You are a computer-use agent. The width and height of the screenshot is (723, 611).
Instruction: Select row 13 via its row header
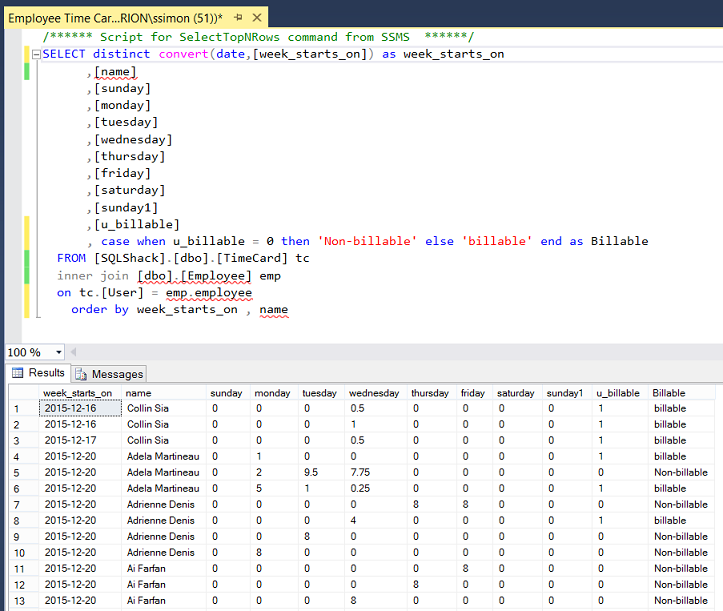[18, 601]
